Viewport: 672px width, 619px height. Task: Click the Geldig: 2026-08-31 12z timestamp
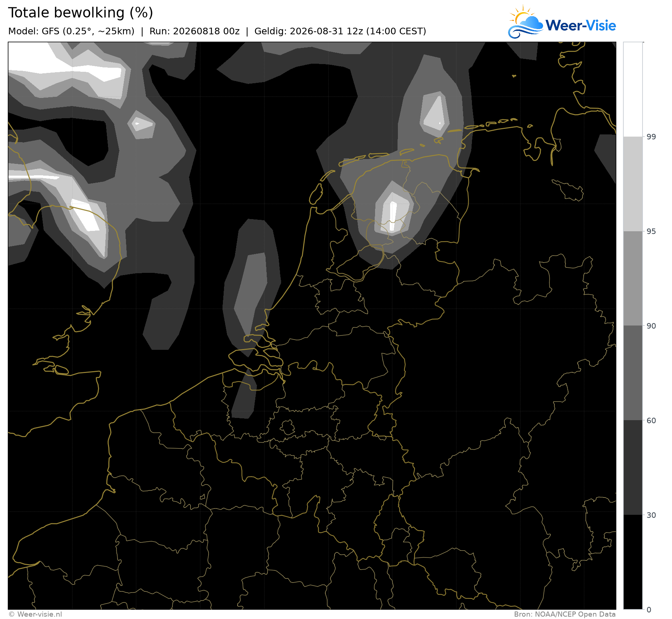pyautogui.click(x=340, y=31)
